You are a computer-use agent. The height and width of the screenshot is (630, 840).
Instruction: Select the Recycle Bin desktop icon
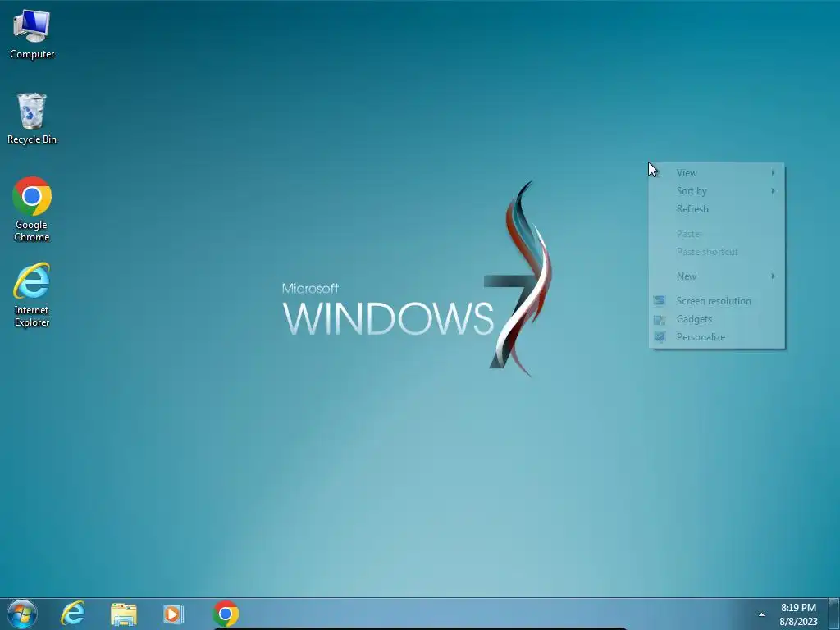coord(32,118)
